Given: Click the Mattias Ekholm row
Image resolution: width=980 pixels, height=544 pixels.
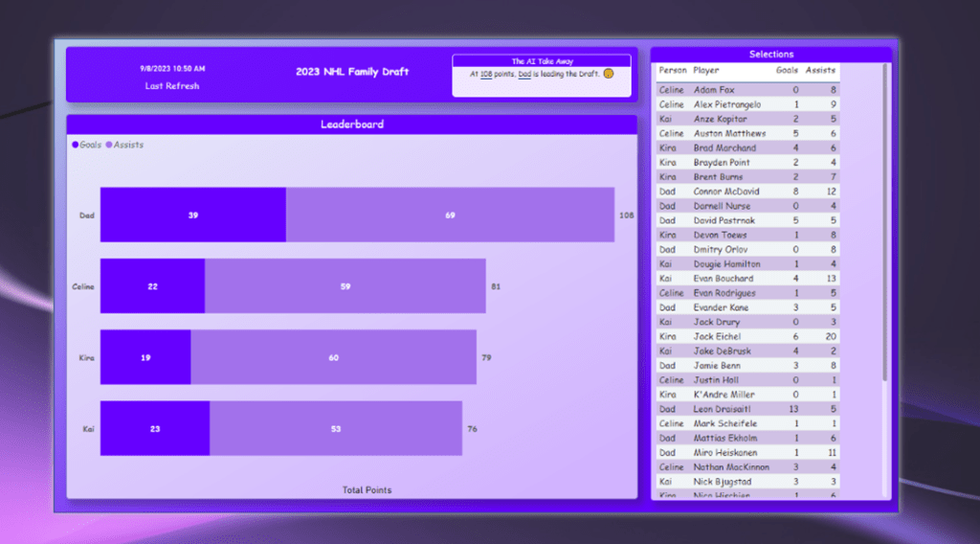Looking at the screenshot, I should coord(748,439).
